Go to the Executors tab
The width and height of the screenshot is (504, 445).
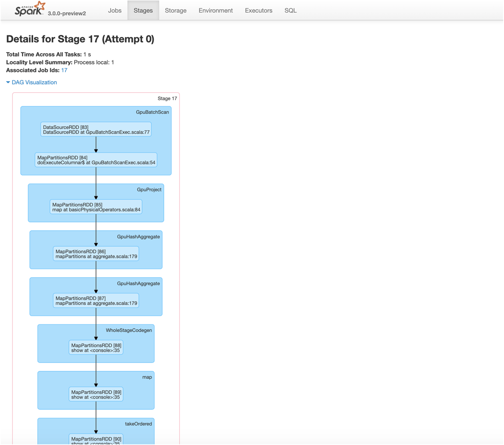tap(258, 11)
